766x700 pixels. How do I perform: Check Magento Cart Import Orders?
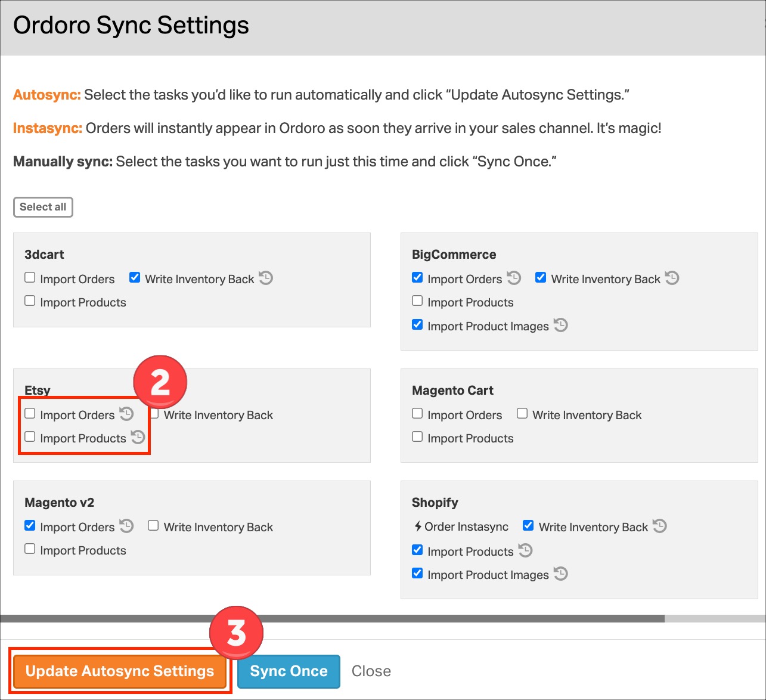(x=417, y=413)
